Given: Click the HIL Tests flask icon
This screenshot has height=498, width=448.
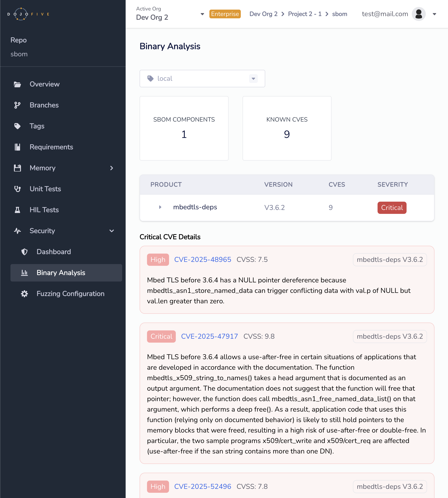Looking at the screenshot, I should tap(17, 210).
